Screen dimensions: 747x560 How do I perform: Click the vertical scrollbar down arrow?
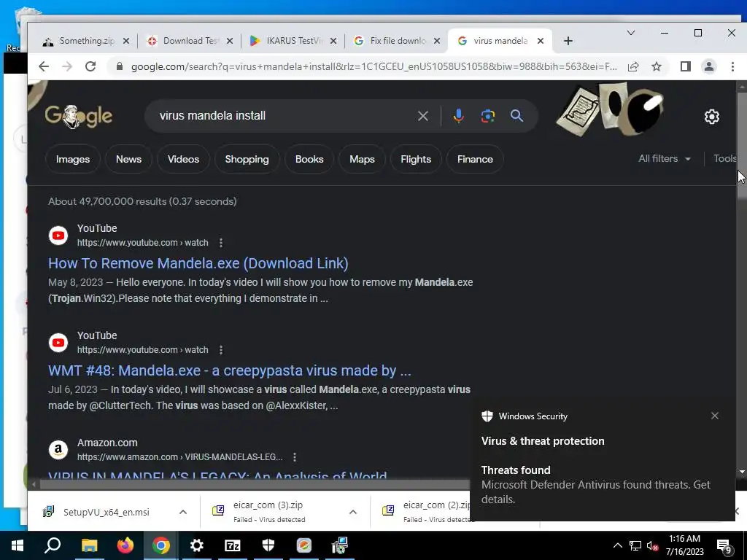pyautogui.click(x=742, y=472)
